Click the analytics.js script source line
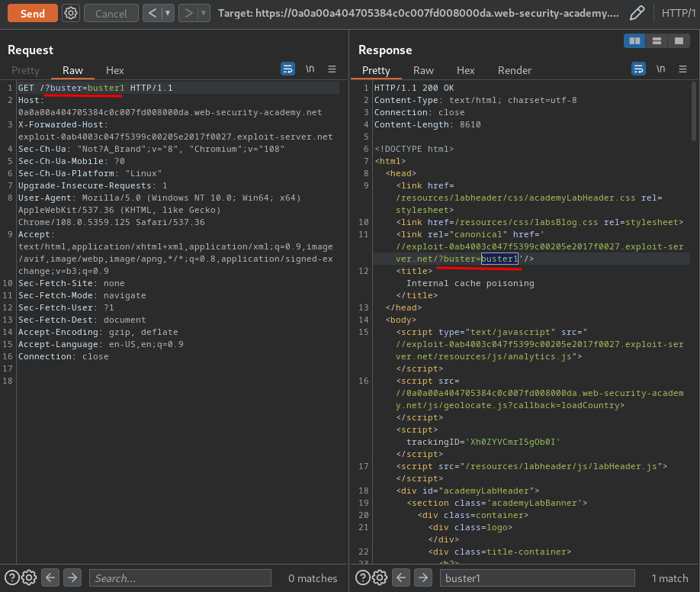The image size is (700, 592). tap(539, 350)
